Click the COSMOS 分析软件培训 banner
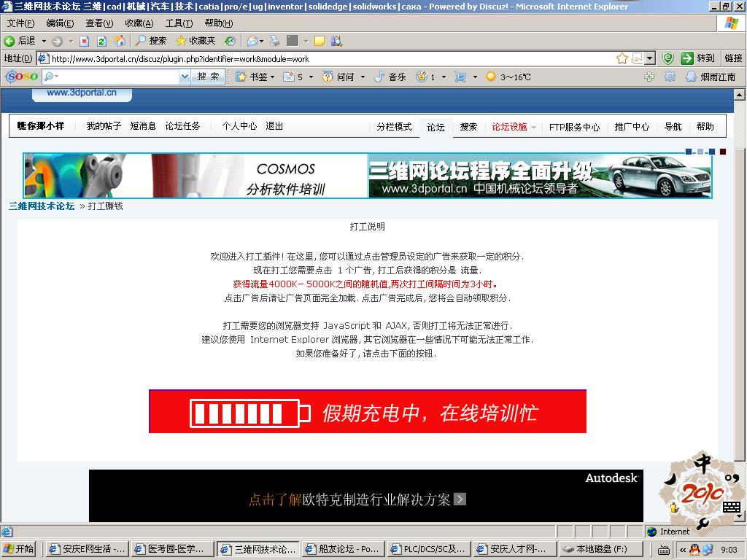Image resolution: width=747 pixels, height=560 pixels. pyautogui.click(x=196, y=175)
